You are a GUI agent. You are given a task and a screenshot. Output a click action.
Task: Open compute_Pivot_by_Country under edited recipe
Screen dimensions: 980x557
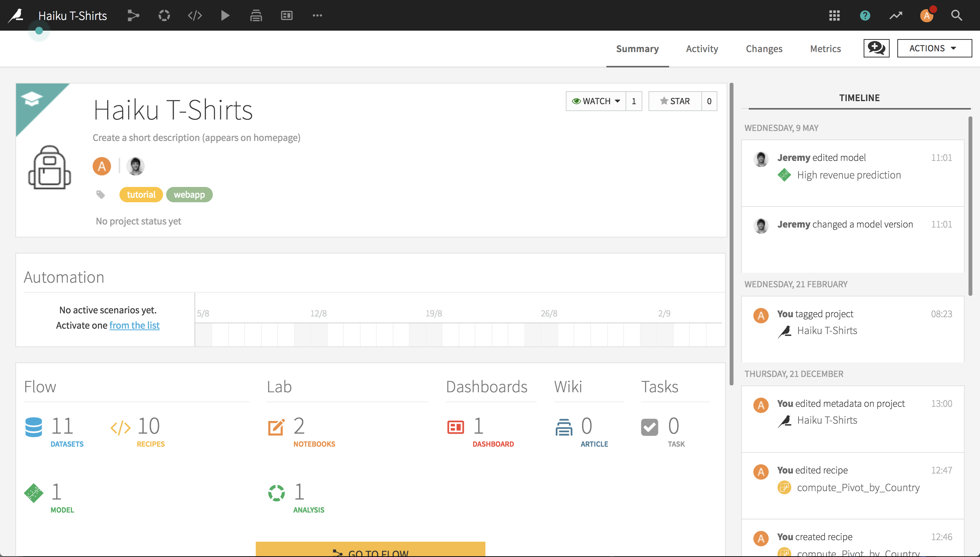[x=858, y=488]
